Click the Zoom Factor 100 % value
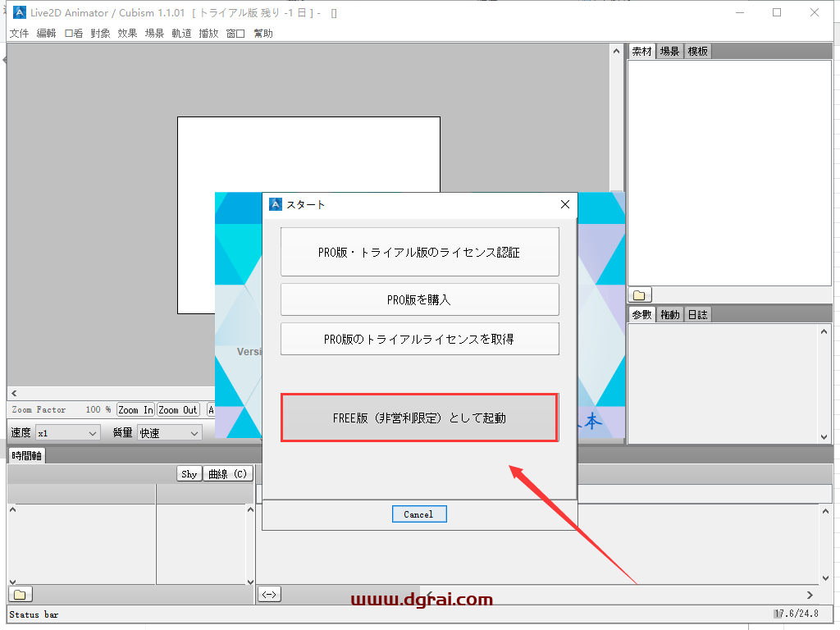The height and width of the screenshot is (630, 840). click(98, 409)
